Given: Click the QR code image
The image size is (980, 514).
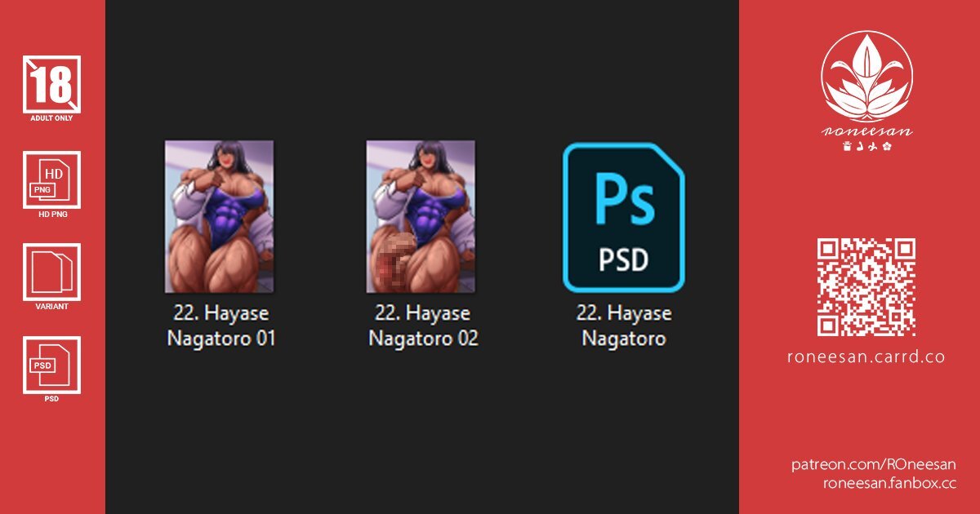Looking at the screenshot, I should (x=866, y=287).
